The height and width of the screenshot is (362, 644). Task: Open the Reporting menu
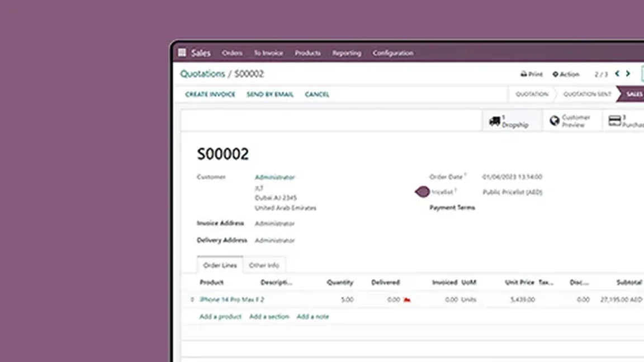(x=347, y=53)
